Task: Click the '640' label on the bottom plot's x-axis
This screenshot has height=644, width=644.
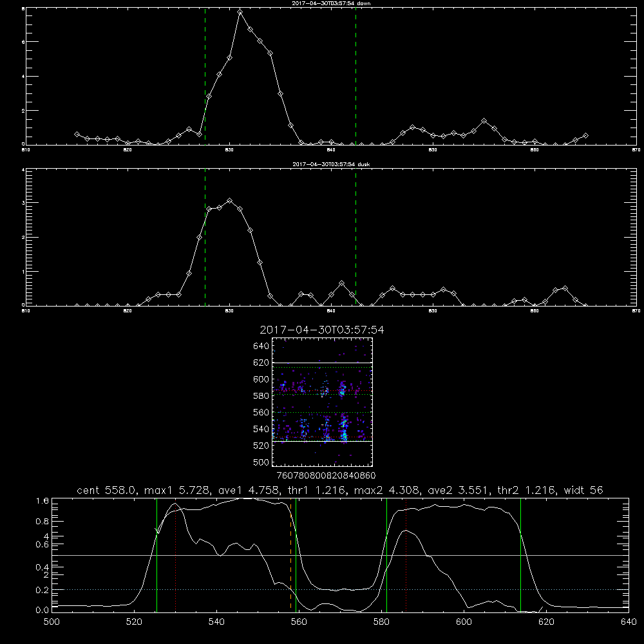Action: click(x=629, y=622)
